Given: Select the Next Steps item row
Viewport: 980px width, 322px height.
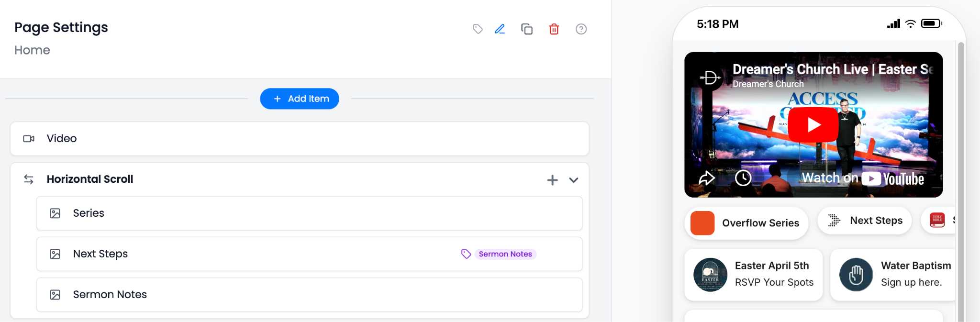Looking at the screenshot, I should 239,254.
